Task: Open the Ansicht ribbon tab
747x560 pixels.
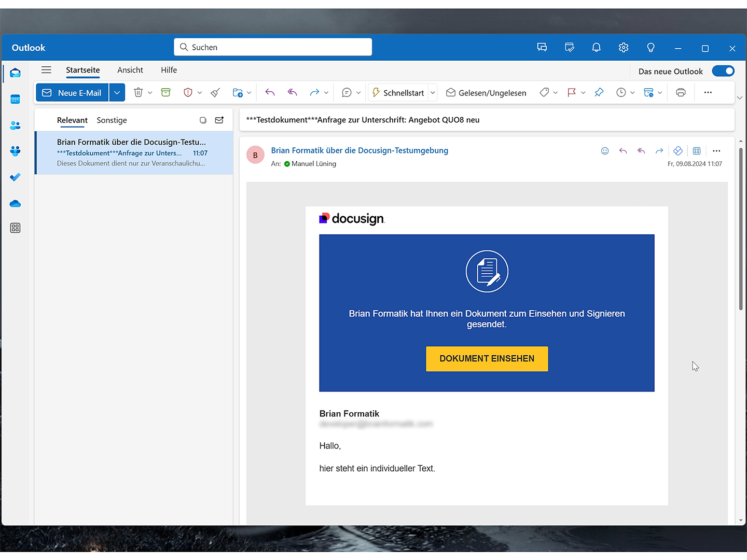Action: point(130,70)
